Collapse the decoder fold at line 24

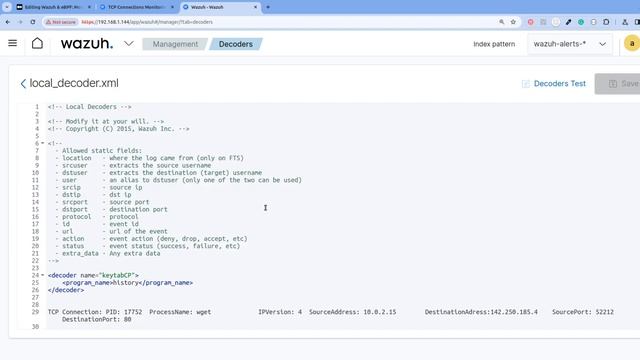[x=42, y=275]
